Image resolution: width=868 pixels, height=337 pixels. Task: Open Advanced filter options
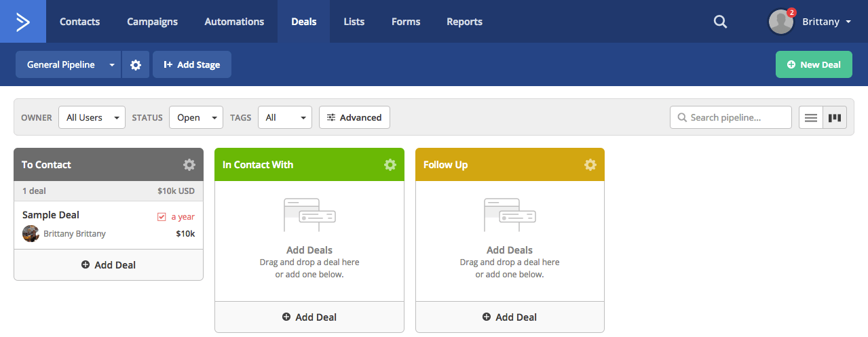tap(354, 118)
